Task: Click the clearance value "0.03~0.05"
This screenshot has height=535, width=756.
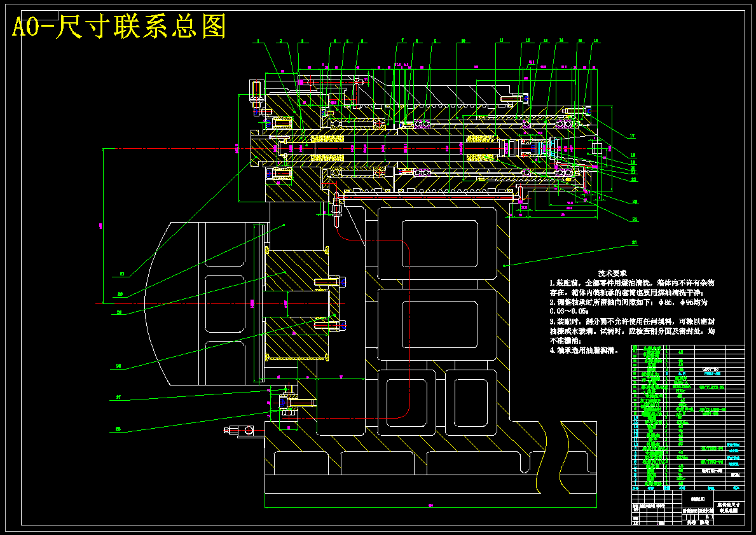Action: tap(568, 312)
